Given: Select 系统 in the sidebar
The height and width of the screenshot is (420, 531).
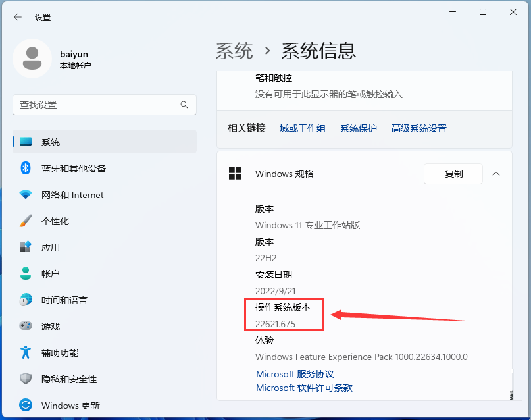Looking at the screenshot, I should click(51, 142).
